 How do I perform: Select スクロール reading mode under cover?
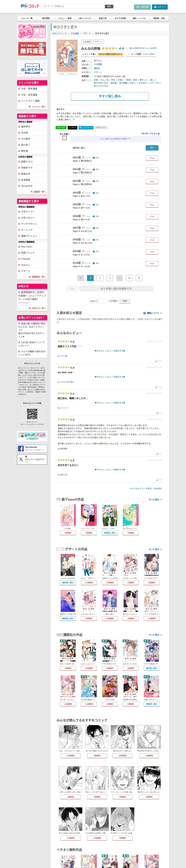[72, 74]
